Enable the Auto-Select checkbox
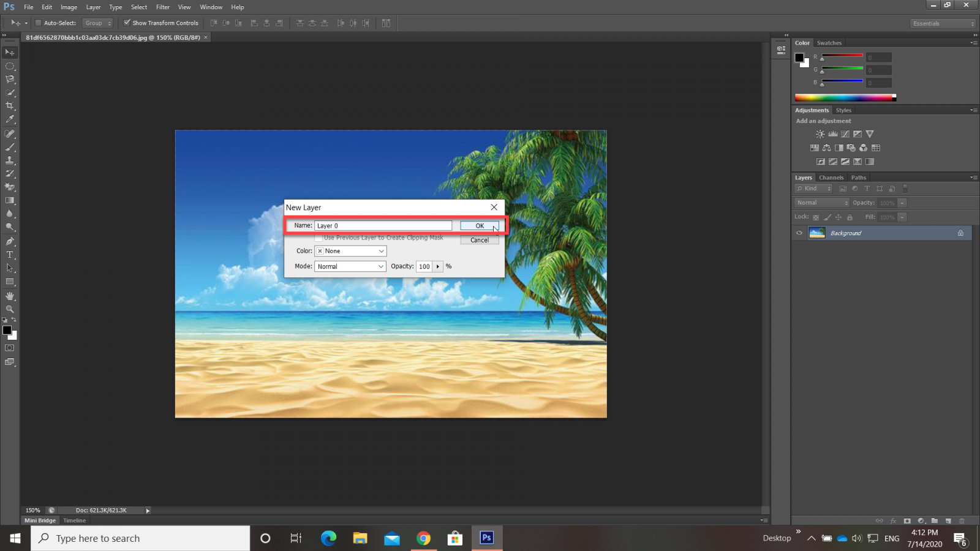 pyautogui.click(x=38, y=23)
